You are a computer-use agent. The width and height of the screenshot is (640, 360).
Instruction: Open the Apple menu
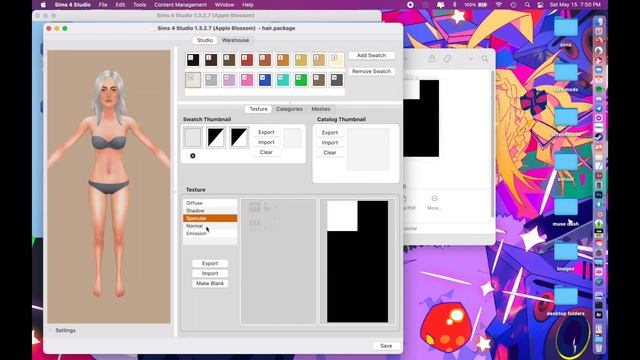point(43,5)
